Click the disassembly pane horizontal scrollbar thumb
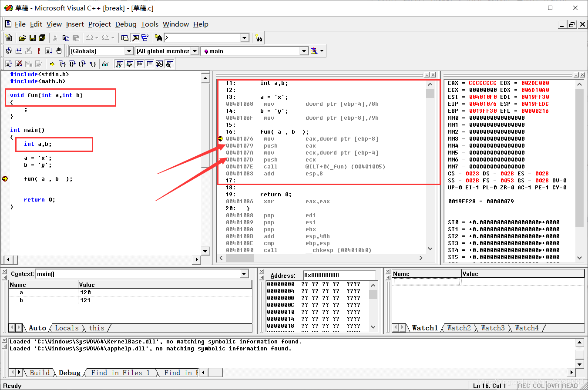The height and width of the screenshot is (390, 588). click(240, 258)
